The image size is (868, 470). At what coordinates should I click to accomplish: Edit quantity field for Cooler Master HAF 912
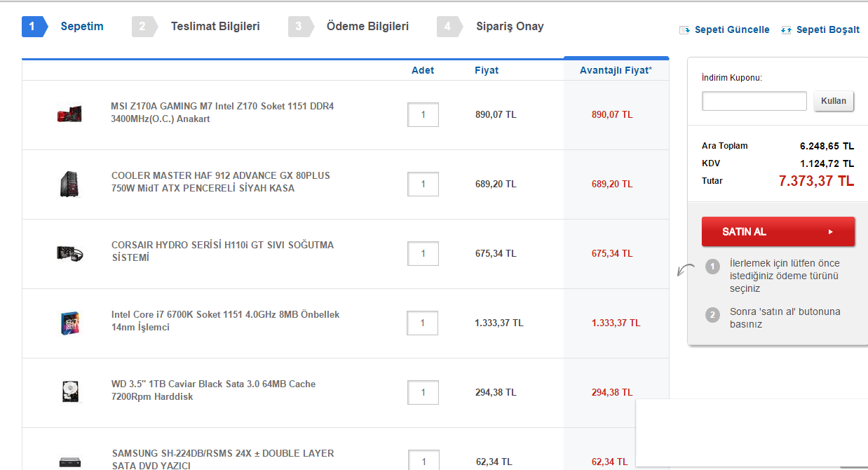pos(423,184)
